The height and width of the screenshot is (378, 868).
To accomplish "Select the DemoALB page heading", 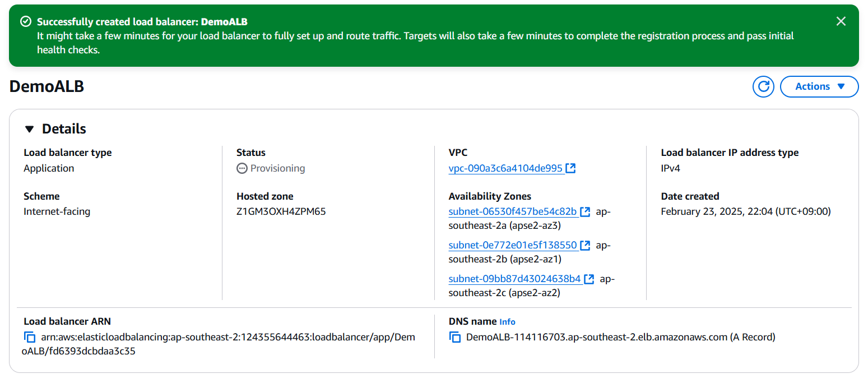I will pyautogui.click(x=47, y=86).
